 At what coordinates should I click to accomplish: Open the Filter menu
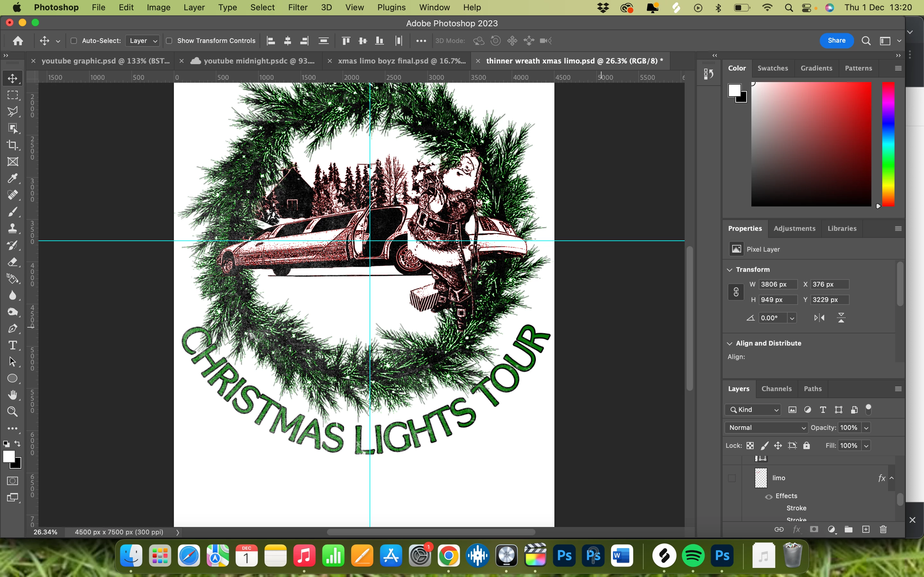297,7
